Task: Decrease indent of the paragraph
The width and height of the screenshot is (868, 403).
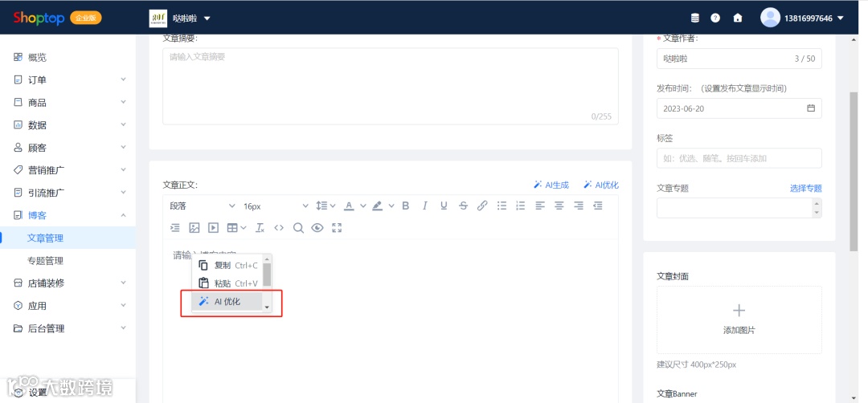Action: (x=598, y=206)
